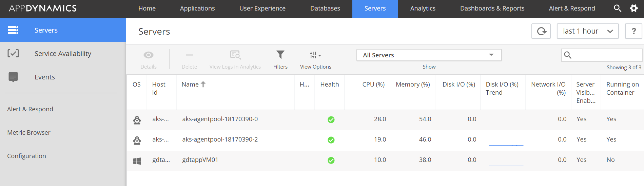Screen dimensions: 644x186
Task: Select server name gdtappVM01
Action: coord(200,160)
